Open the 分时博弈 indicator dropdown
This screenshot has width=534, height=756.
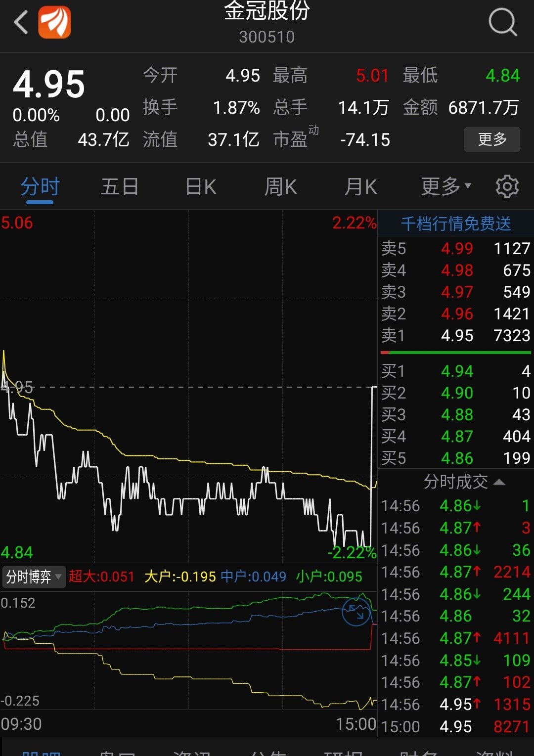coord(33,577)
